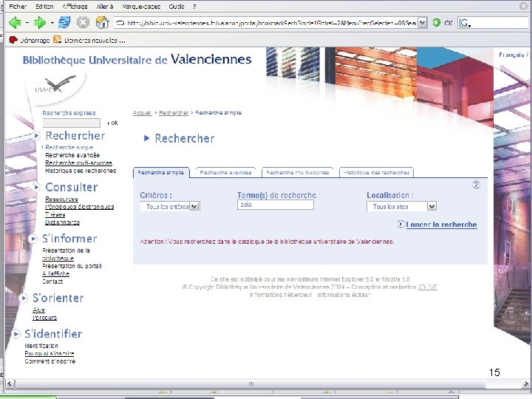
Task: Open Présentation du portail link
Action: (x=72, y=266)
